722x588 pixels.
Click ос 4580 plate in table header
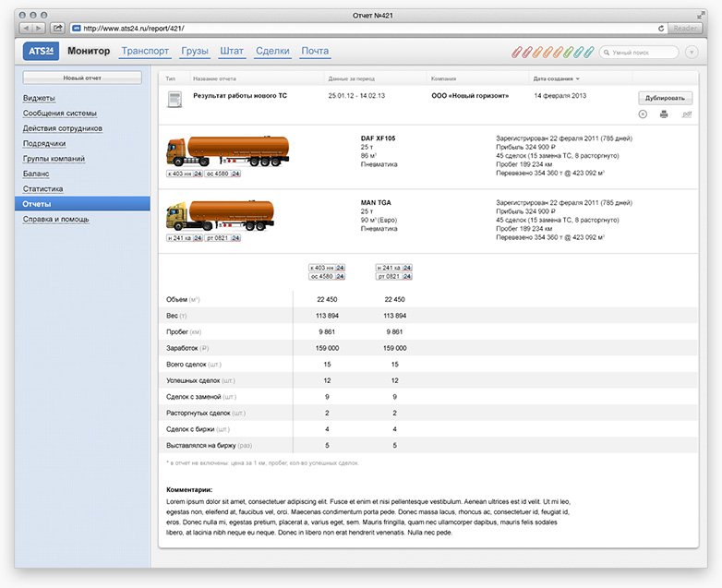327,276
